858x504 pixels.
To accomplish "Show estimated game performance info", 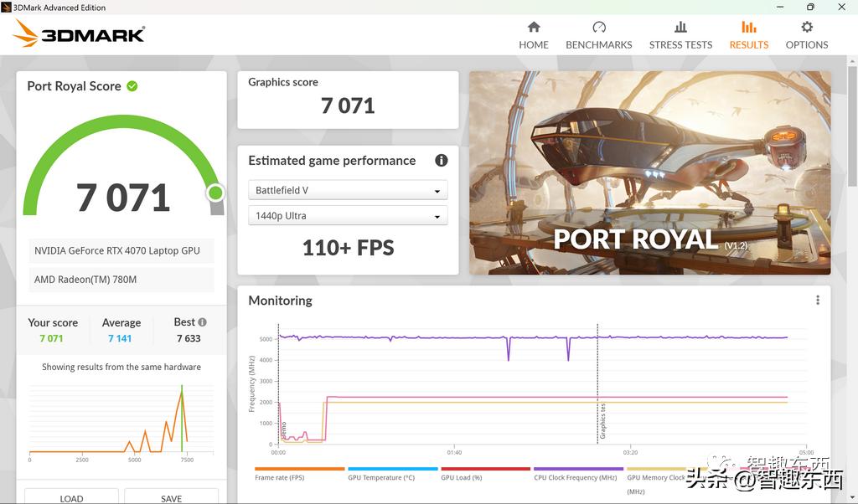I will [441, 161].
